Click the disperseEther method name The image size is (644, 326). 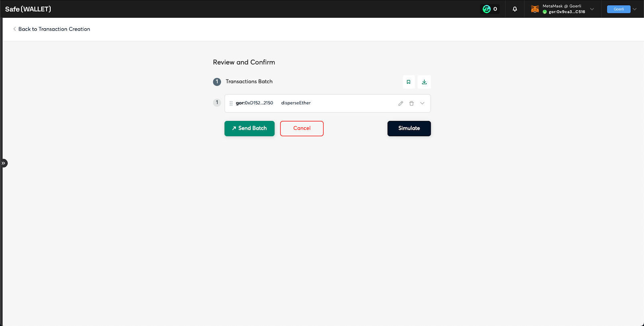[x=296, y=103]
